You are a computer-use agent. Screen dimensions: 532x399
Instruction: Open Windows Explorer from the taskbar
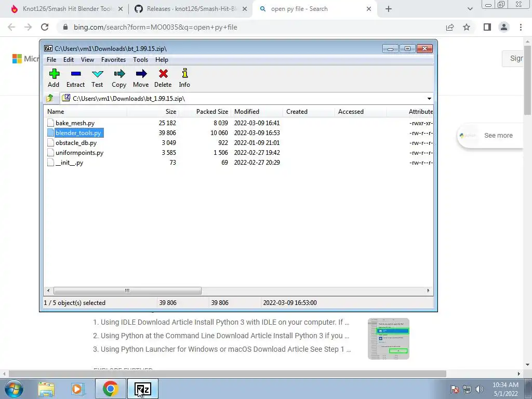(46, 389)
